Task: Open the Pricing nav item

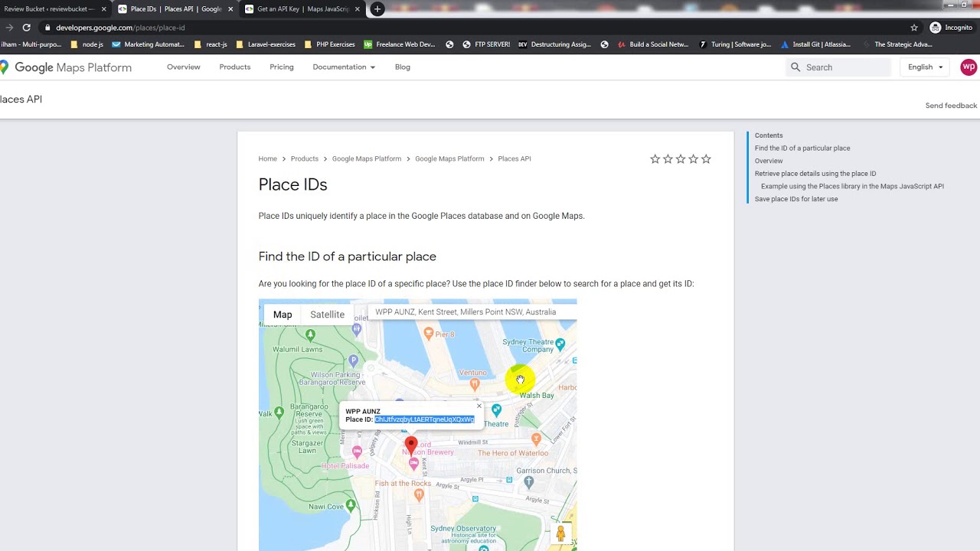Action: click(282, 67)
